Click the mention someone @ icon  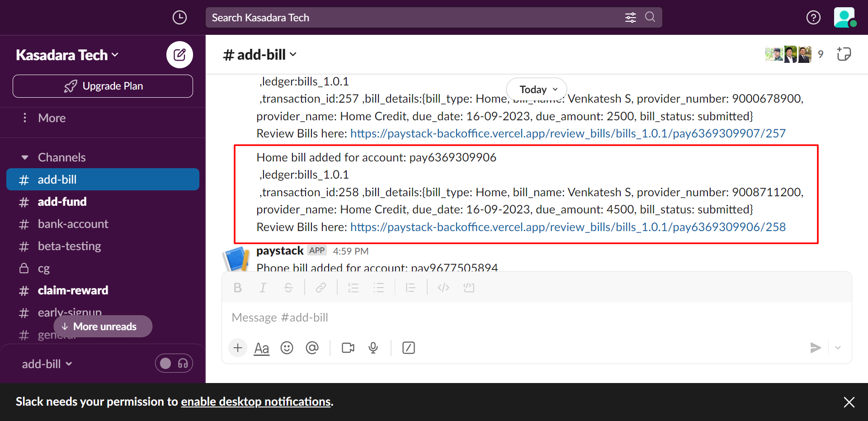pyautogui.click(x=312, y=348)
